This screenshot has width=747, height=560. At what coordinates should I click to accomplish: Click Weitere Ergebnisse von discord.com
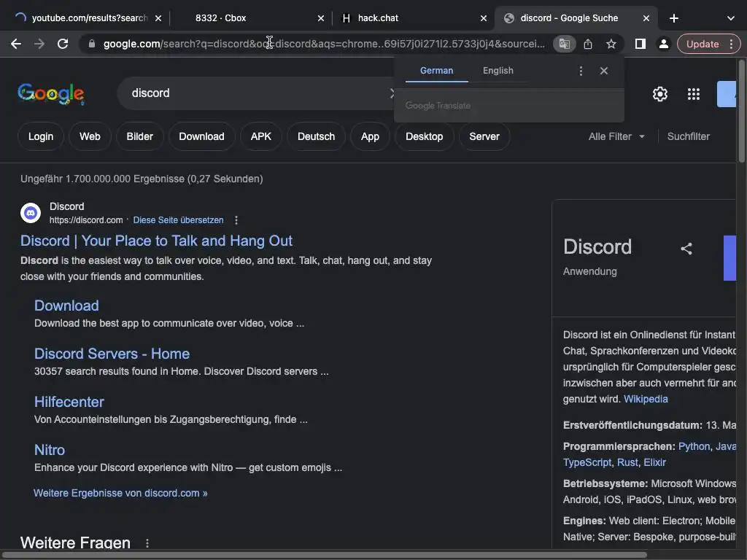(x=120, y=493)
